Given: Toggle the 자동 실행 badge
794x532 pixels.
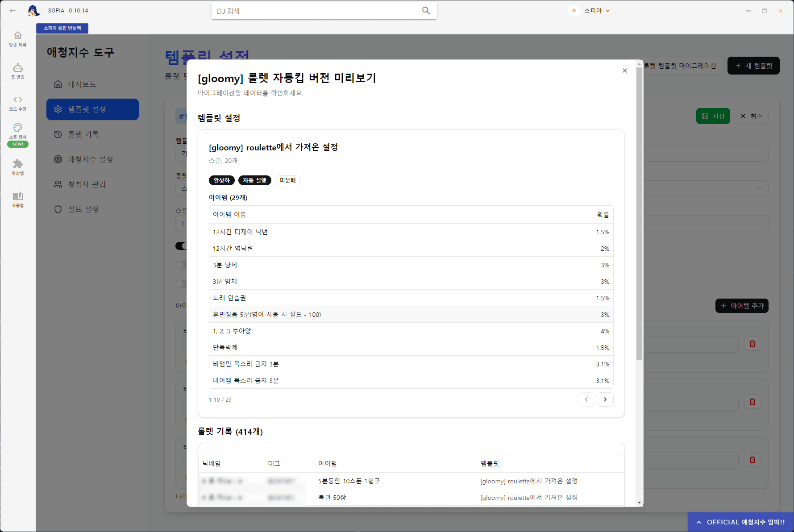Looking at the screenshot, I should (x=254, y=180).
